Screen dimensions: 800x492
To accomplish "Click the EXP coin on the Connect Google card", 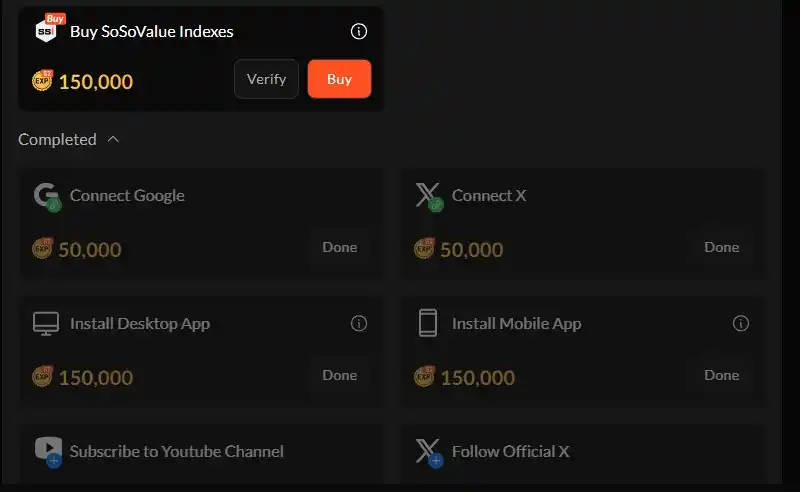I will [x=42, y=249].
